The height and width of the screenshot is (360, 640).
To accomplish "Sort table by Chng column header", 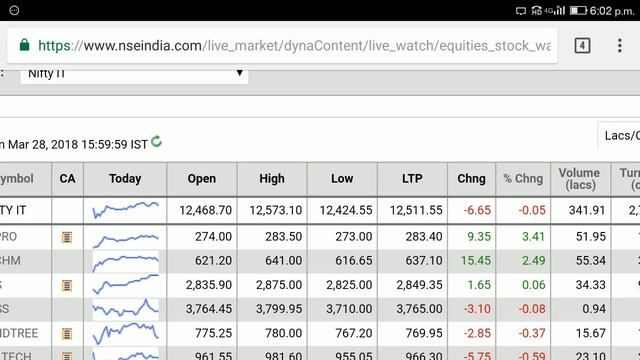I will tap(471, 179).
